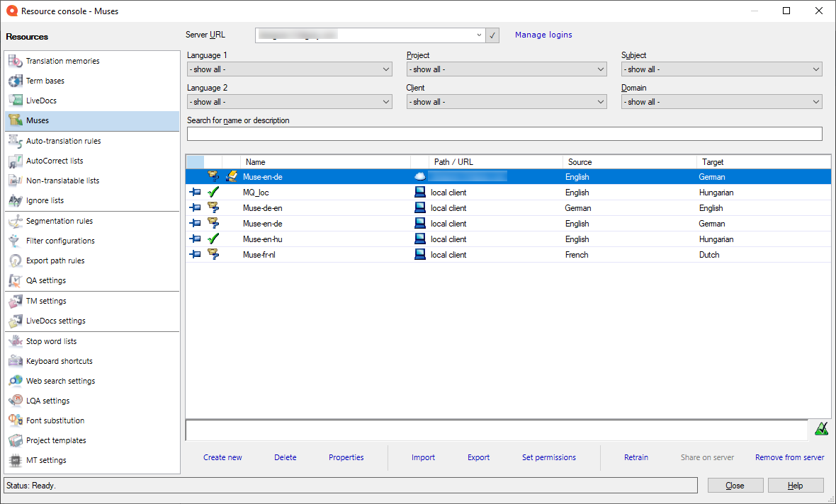The width and height of the screenshot is (836, 504).
Task: Sort the list by Name column header
Action: (324, 162)
